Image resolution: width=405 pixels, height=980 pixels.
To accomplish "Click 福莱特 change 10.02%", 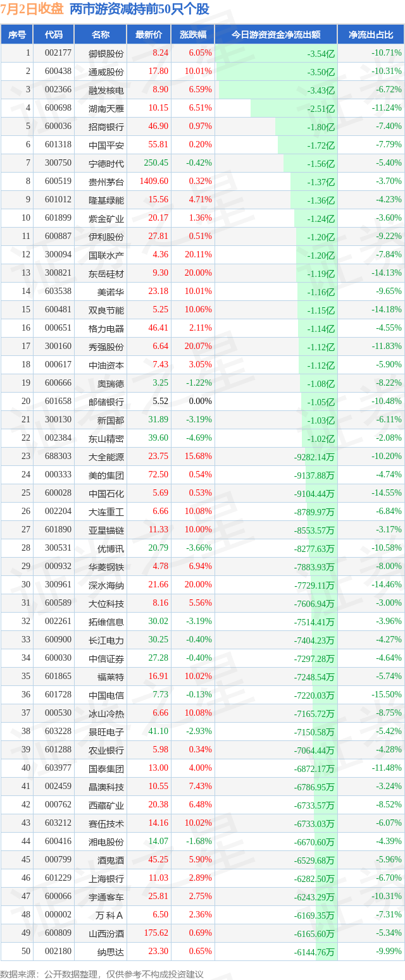I will coord(200,677).
